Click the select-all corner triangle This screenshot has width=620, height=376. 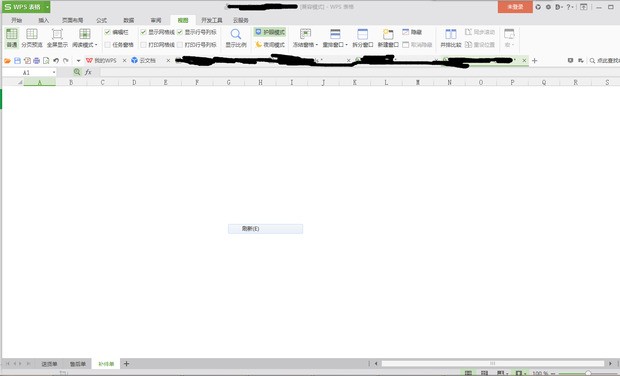[20, 82]
